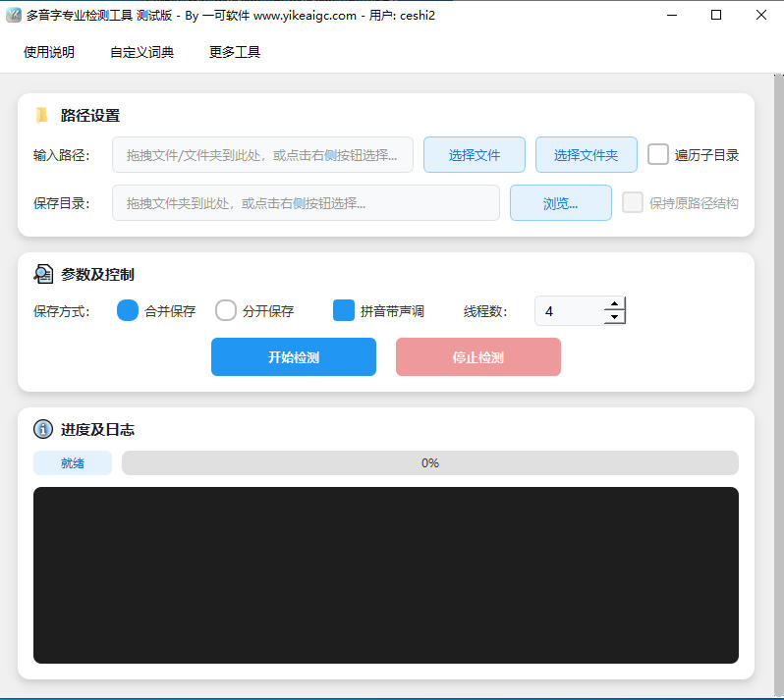Click the info icon beside 进度及日志

click(x=43, y=429)
